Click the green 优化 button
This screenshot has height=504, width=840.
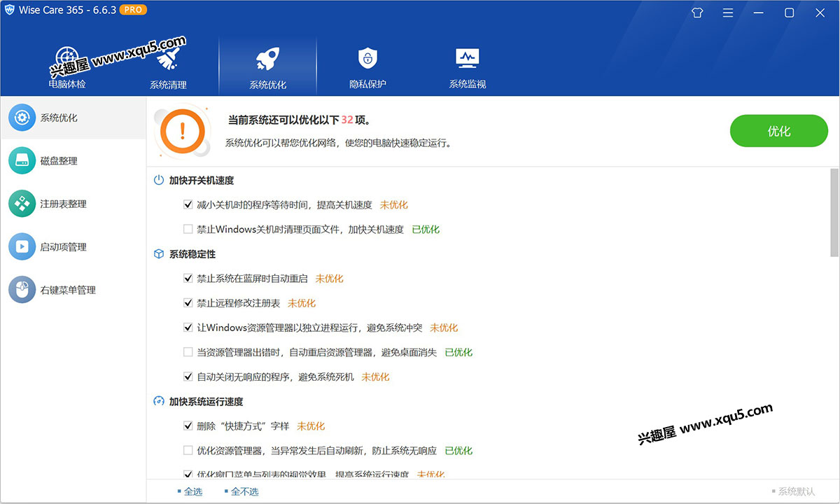[x=778, y=131]
